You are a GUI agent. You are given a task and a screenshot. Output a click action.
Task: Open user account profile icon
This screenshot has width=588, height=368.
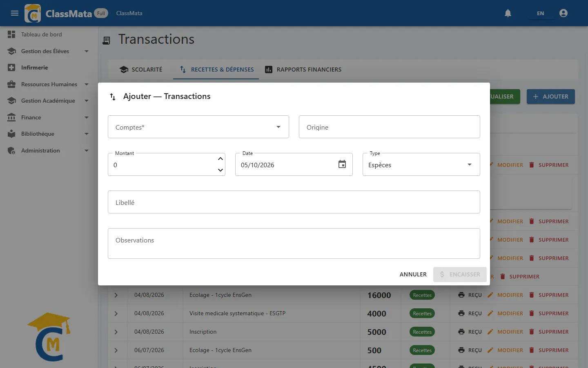click(x=563, y=13)
